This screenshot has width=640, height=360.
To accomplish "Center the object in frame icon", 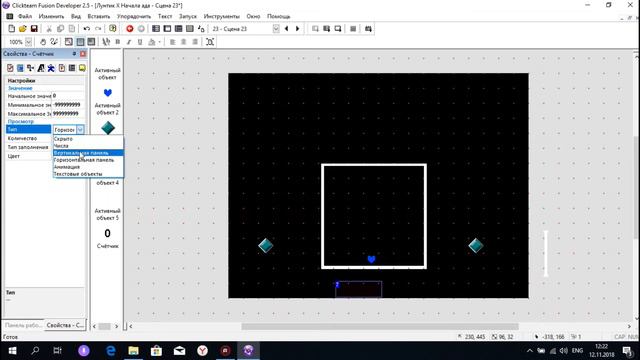I will click(x=210, y=42).
